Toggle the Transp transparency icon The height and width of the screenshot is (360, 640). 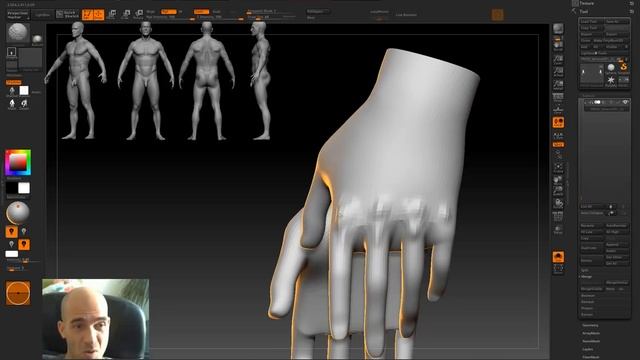tap(558, 229)
